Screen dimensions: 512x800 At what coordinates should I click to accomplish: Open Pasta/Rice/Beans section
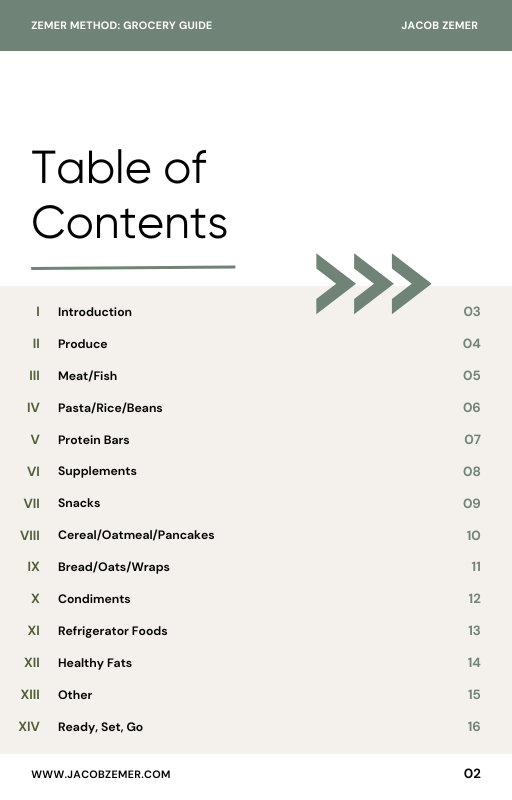(110, 408)
